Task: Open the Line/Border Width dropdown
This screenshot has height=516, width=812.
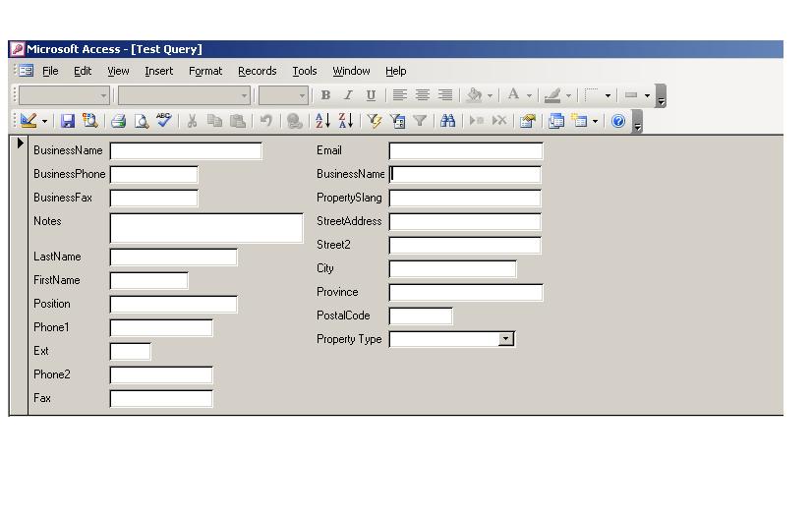Action: (608, 95)
